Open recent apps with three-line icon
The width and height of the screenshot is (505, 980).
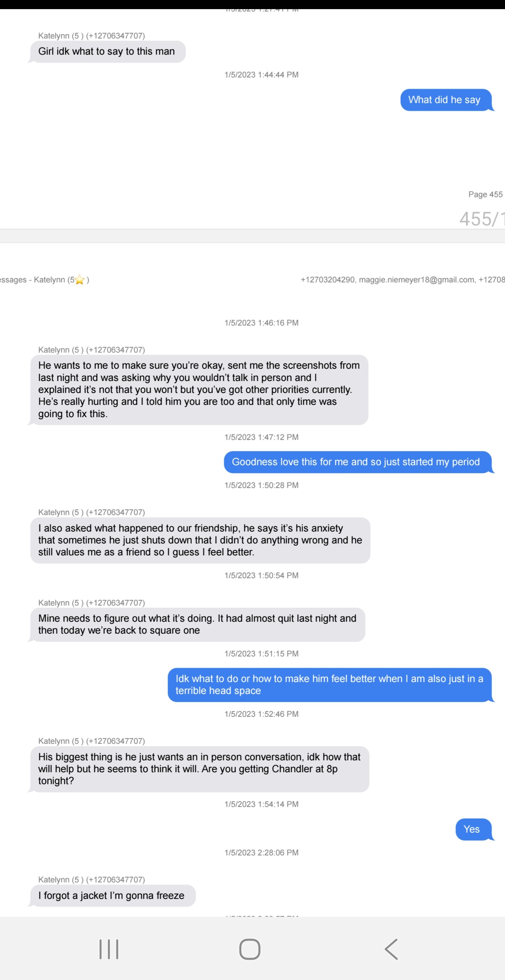tap(109, 949)
